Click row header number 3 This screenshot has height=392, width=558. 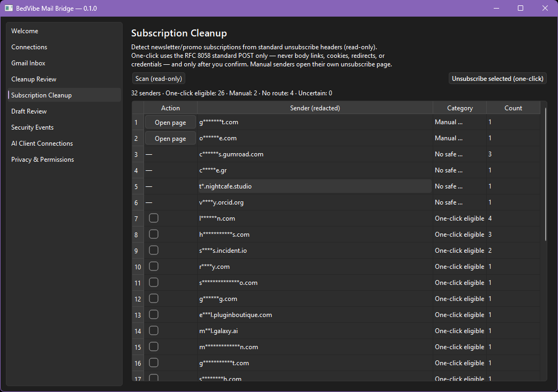coord(138,154)
